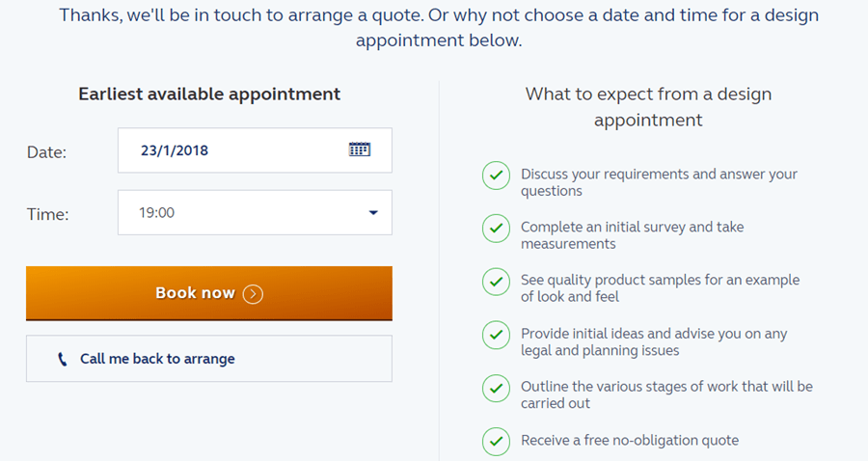Click the 'Time:' field label
Image resolution: width=868 pixels, height=461 pixels.
[x=47, y=214]
